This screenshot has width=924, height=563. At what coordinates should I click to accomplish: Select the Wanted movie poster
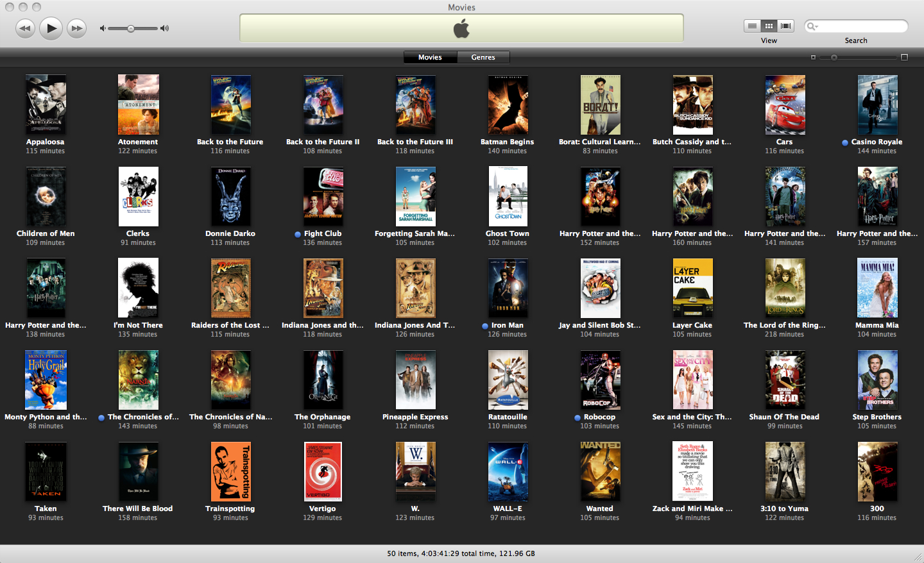click(x=600, y=471)
